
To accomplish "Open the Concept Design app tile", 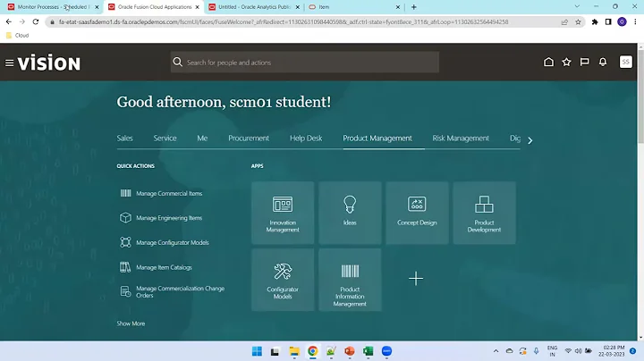I will pos(417,213).
